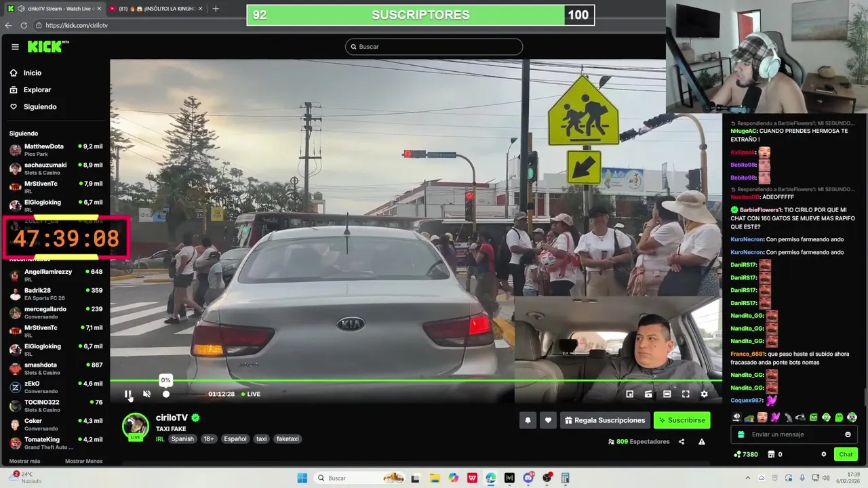The width and height of the screenshot is (868, 488).
Task: Click the IRL category link
Action: coord(160,439)
